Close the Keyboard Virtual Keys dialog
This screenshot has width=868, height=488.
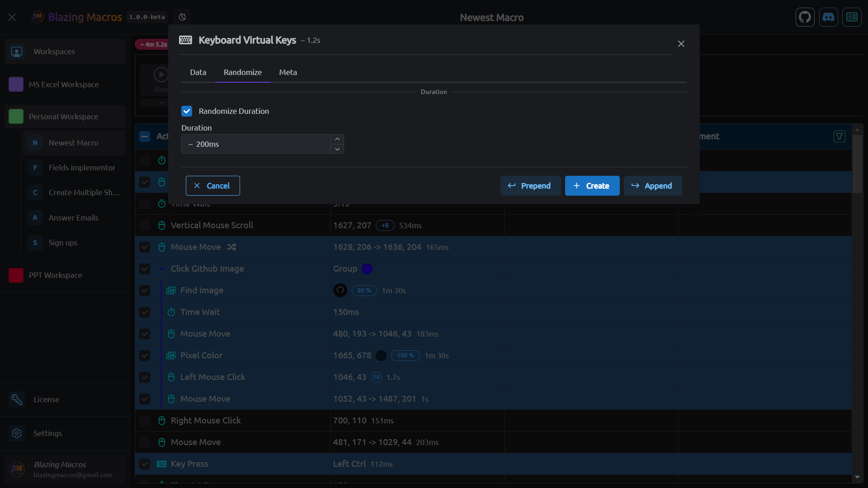(x=681, y=44)
